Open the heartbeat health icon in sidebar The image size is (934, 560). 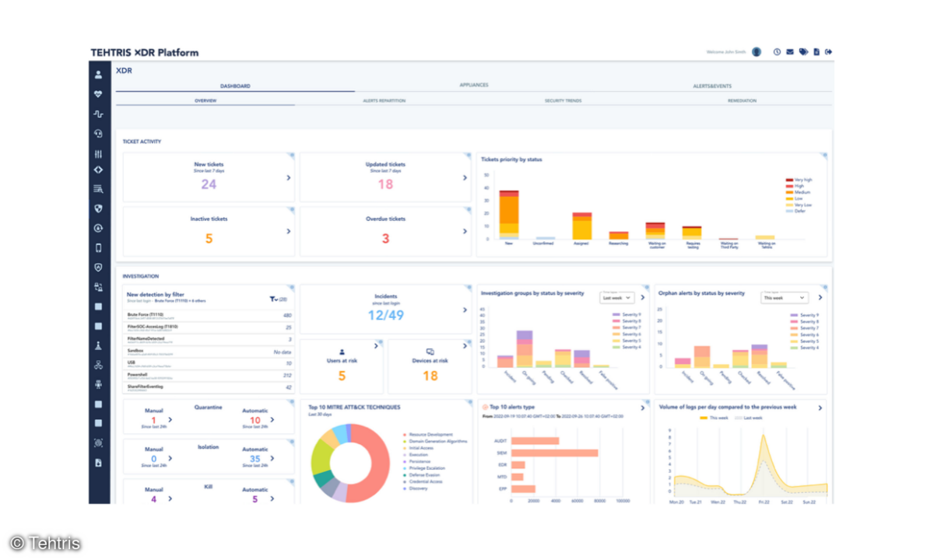98,94
